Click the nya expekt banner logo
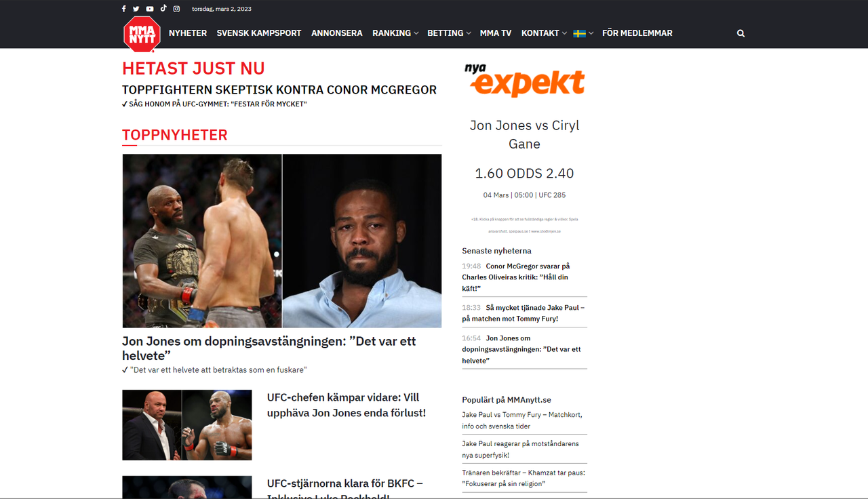The image size is (868, 499). click(524, 81)
